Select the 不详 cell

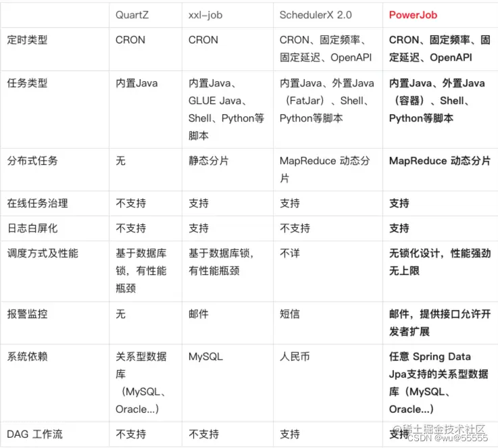[x=290, y=253]
